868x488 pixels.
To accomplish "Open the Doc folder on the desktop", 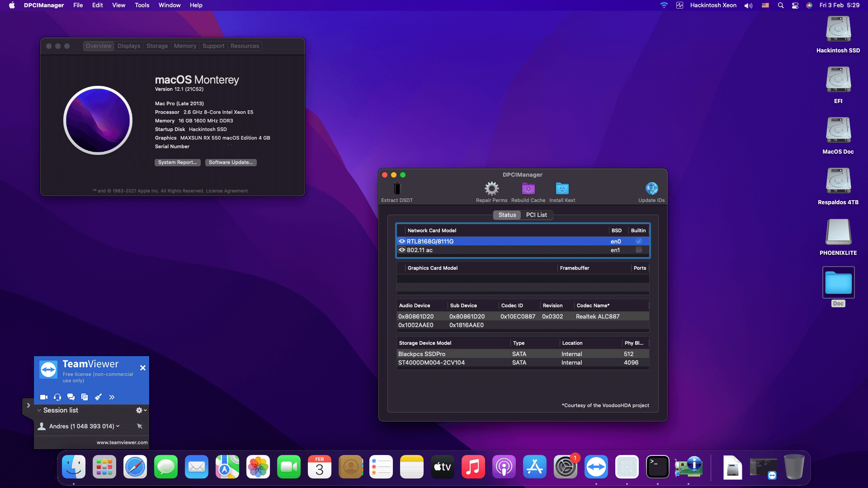I will pos(838,283).
